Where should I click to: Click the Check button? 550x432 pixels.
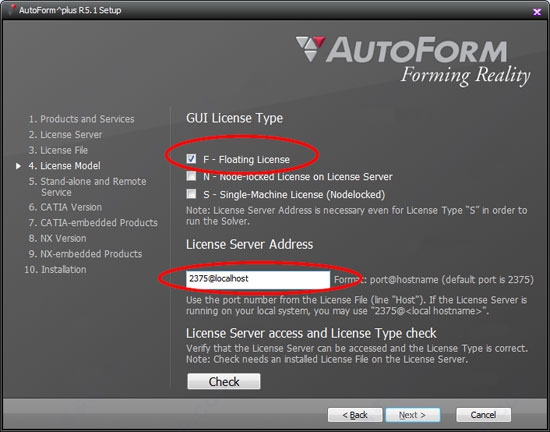click(224, 381)
